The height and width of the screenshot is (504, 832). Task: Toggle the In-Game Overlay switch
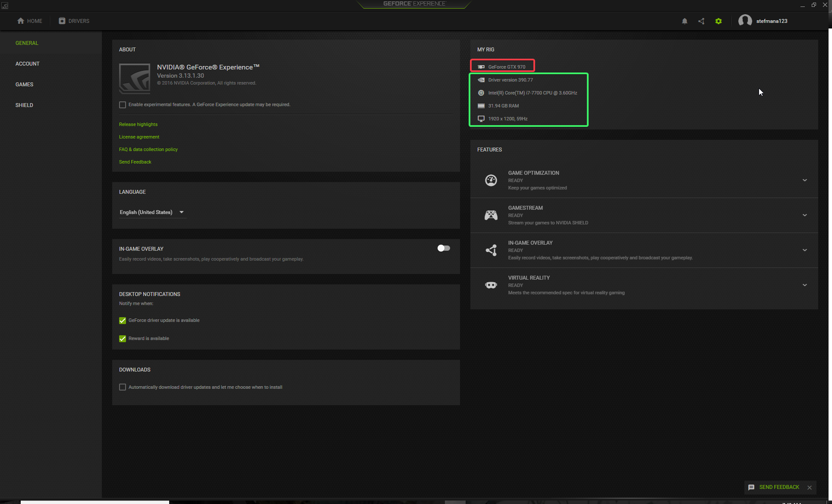coord(444,248)
